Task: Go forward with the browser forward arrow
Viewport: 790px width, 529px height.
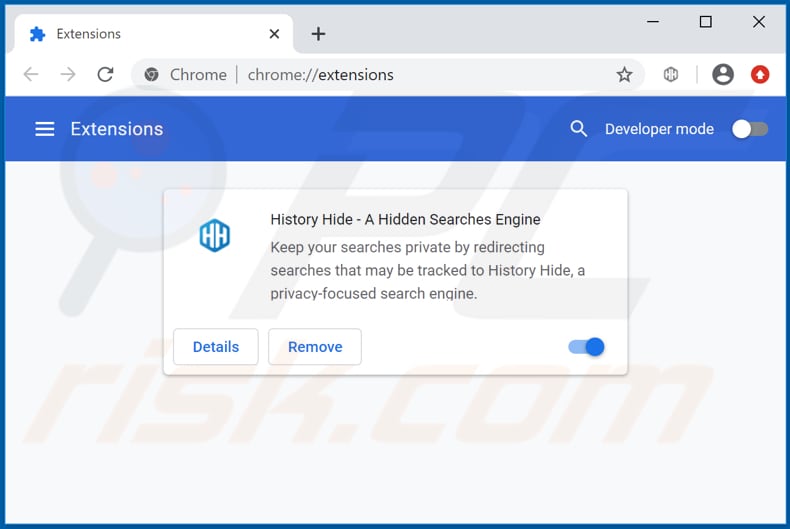Action: (x=68, y=75)
